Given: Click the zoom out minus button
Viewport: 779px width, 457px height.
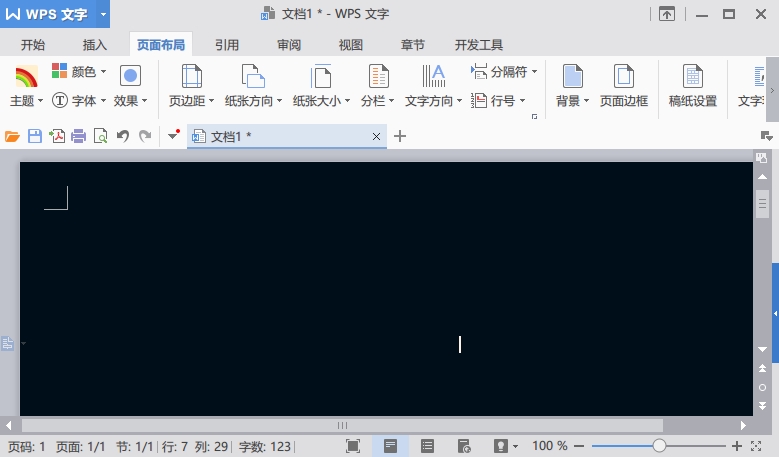Looking at the screenshot, I should click(579, 446).
